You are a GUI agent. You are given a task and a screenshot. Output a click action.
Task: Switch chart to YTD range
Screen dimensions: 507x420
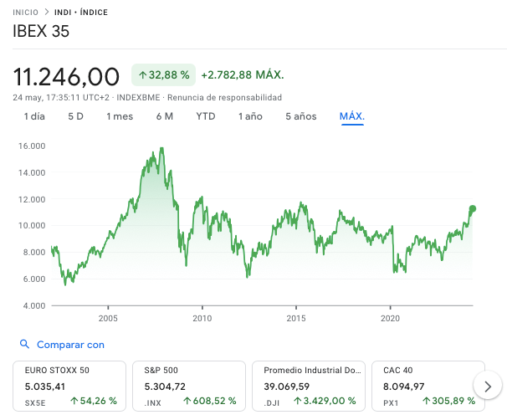(x=206, y=116)
